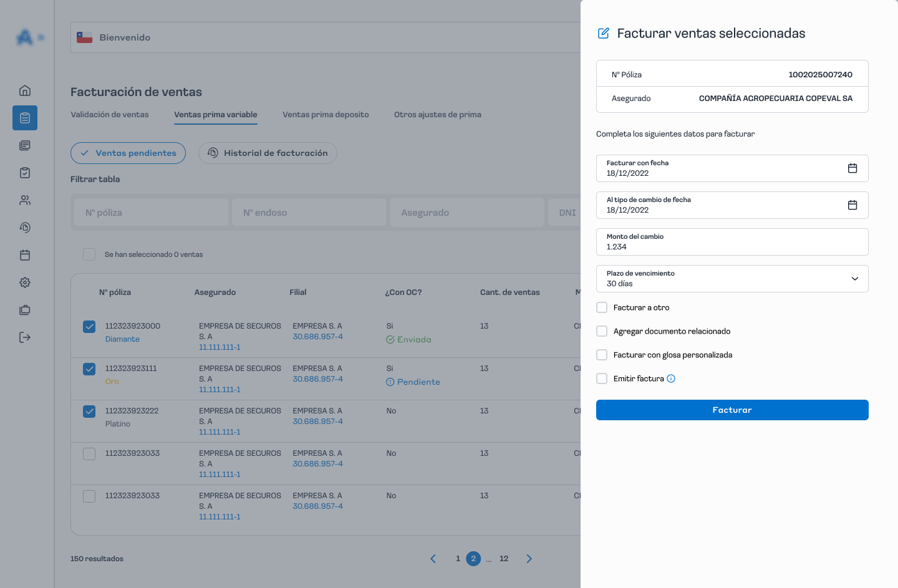Enable the Facturar a otro checkbox
898x588 pixels.
(x=602, y=307)
